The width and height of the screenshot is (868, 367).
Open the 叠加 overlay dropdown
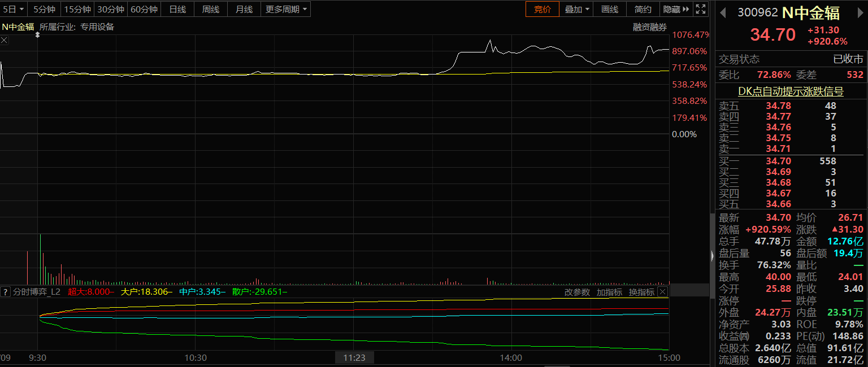tap(576, 9)
